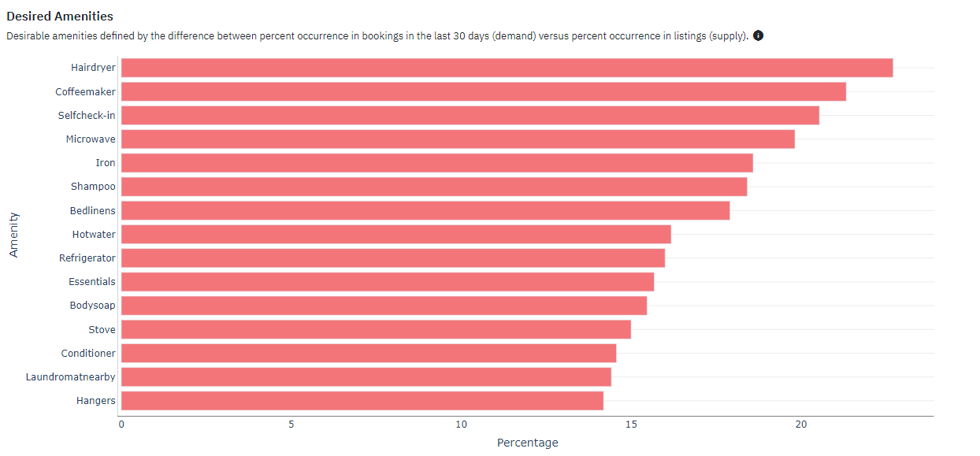980x456 pixels.
Task: Click the Laundromatnearby axis label
Action: pyautogui.click(x=71, y=376)
